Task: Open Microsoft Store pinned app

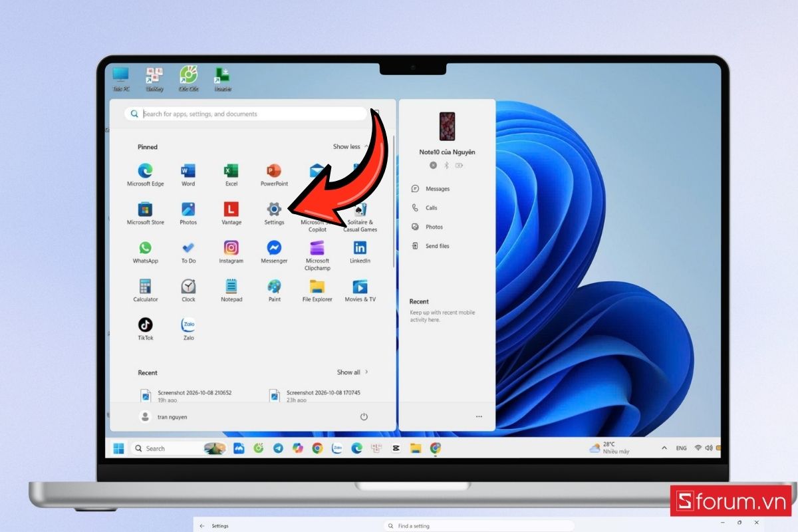Action: (145, 213)
